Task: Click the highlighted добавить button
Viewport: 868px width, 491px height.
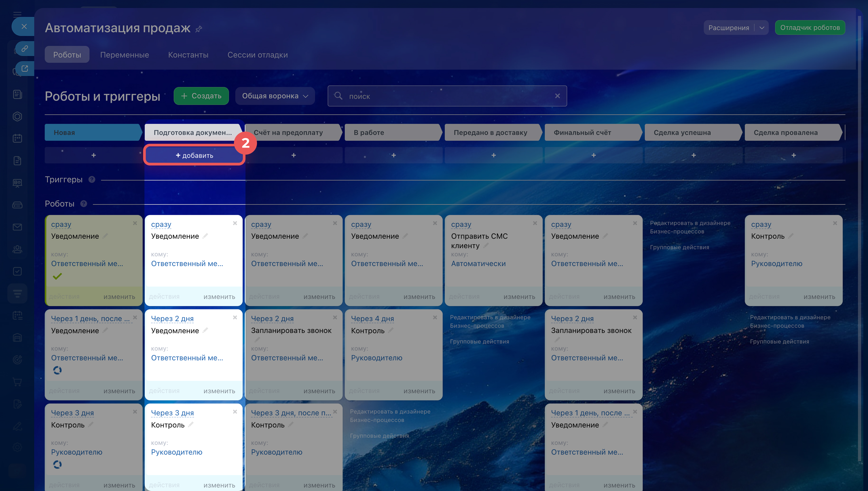Action: click(194, 156)
